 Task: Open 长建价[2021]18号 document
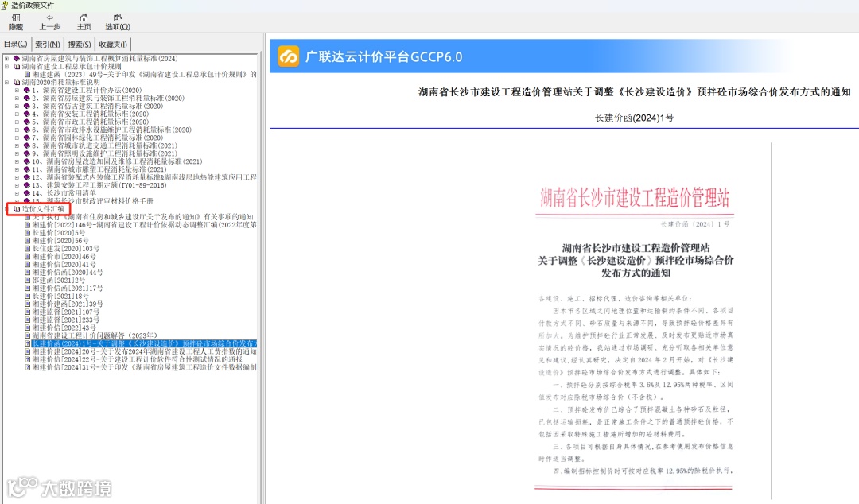[60, 297]
